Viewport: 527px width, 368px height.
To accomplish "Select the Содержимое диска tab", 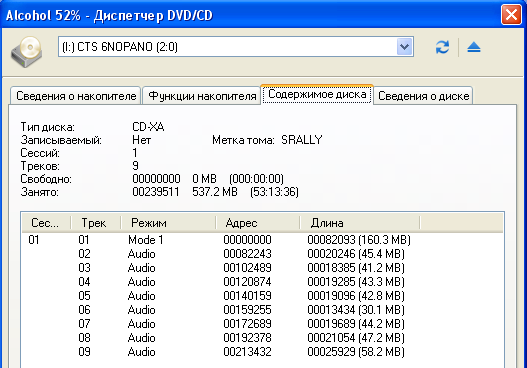I will click(x=317, y=94).
